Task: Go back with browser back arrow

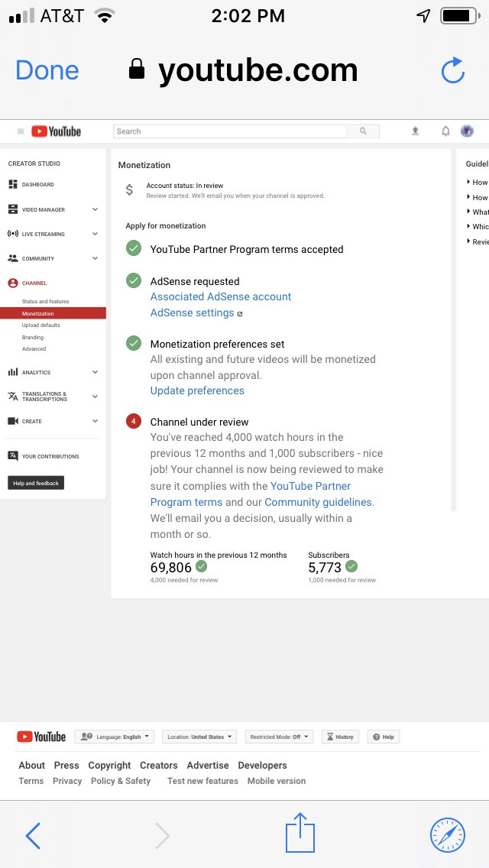Action: click(x=33, y=835)
